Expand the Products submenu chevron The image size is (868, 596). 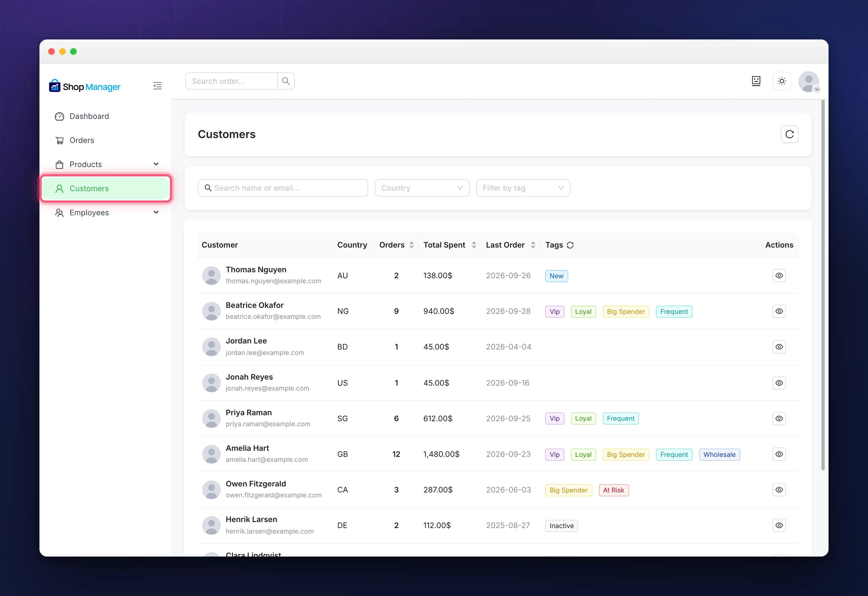click(156, 164)
